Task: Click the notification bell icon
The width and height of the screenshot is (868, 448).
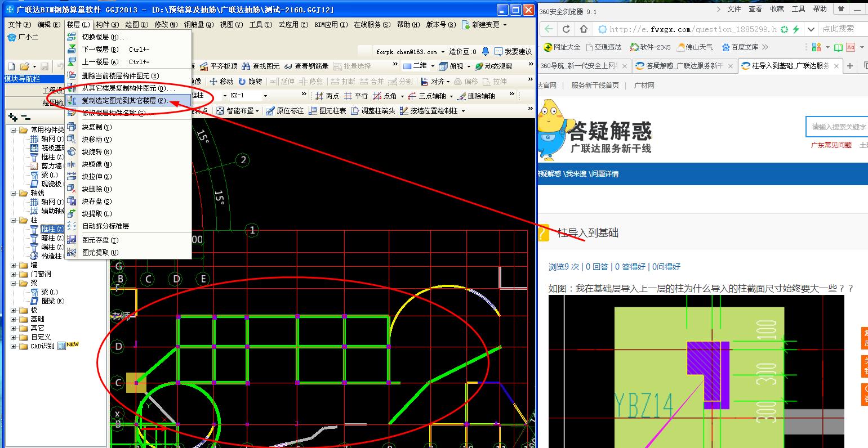Action: pyautogui.click(x=486, y=52)
